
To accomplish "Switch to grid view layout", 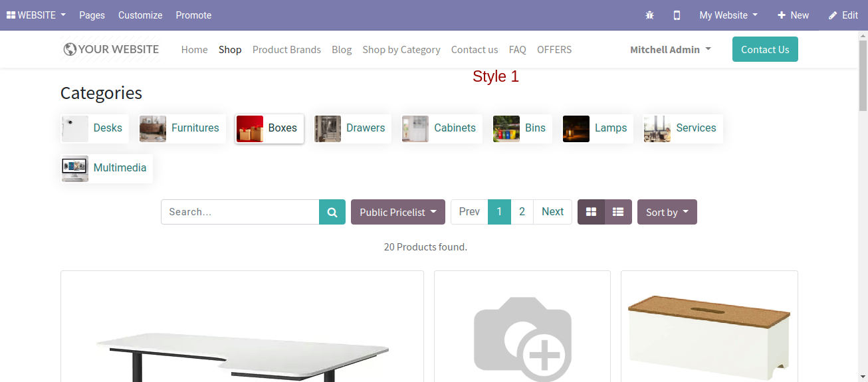I will (591, 212).
